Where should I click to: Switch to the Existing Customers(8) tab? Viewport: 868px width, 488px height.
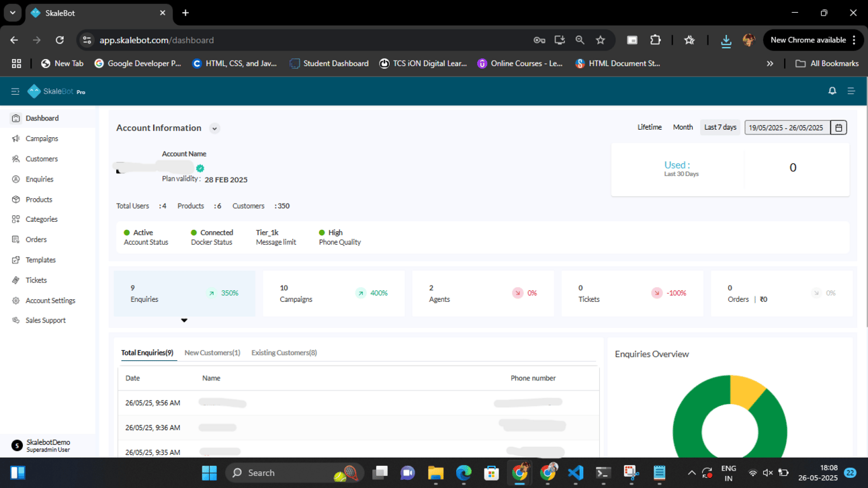point(284,353)
